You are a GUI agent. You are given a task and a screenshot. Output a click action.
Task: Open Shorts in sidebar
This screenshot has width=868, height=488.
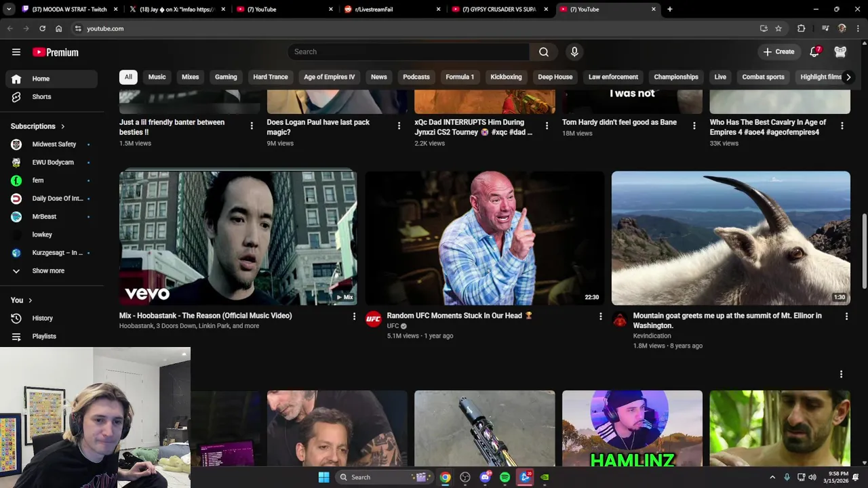point(52,97)
